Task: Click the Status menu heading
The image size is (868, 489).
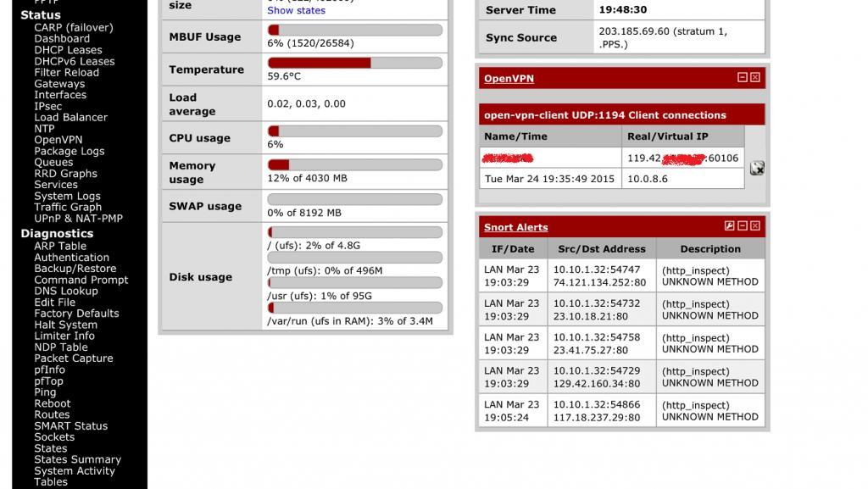Action: (x=41, y=15)
